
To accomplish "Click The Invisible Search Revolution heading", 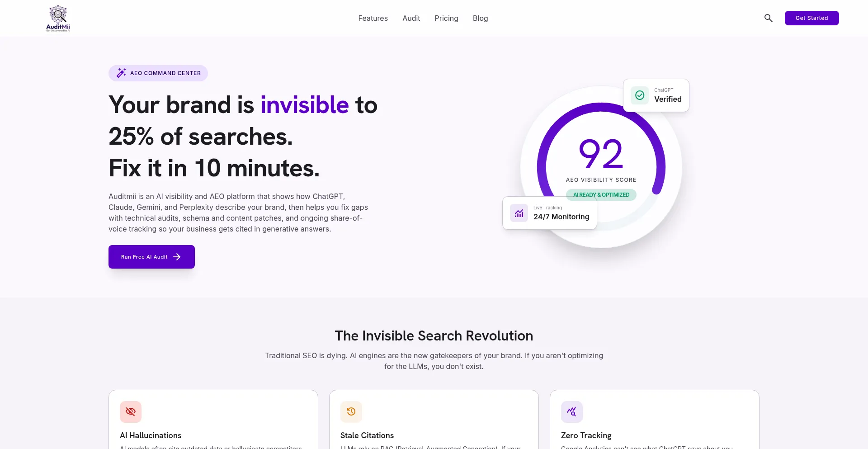I will click(x=434, y=336).
